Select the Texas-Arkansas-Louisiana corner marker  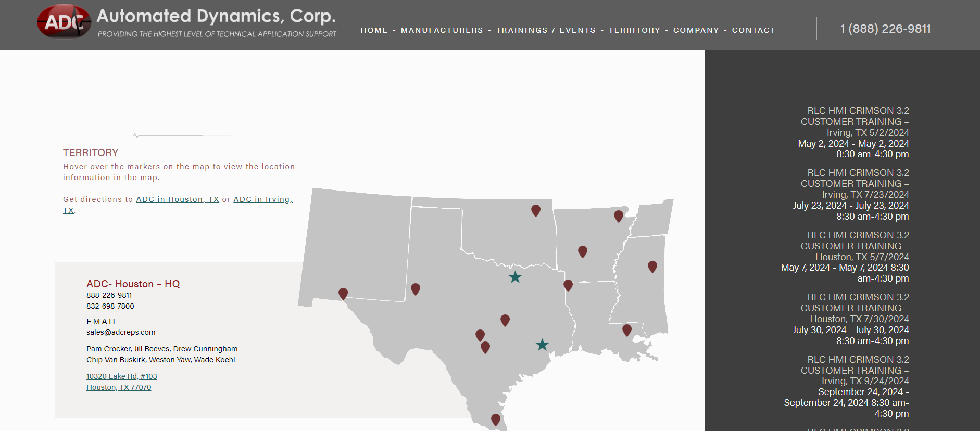(x=568, y=285)
